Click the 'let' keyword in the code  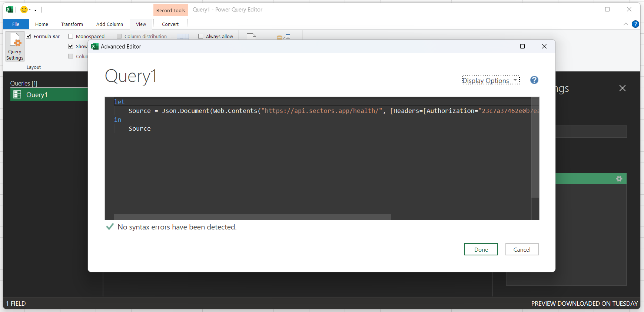click(119, 102)
